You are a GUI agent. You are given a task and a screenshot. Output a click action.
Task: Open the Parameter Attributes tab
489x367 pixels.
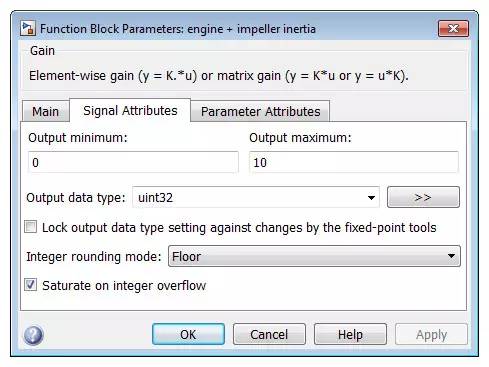(x=260, y=111)
